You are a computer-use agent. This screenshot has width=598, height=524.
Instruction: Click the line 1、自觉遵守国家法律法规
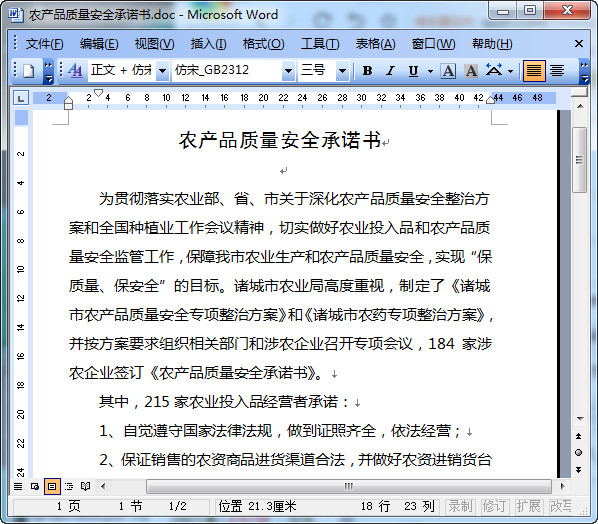coord(280,431)
